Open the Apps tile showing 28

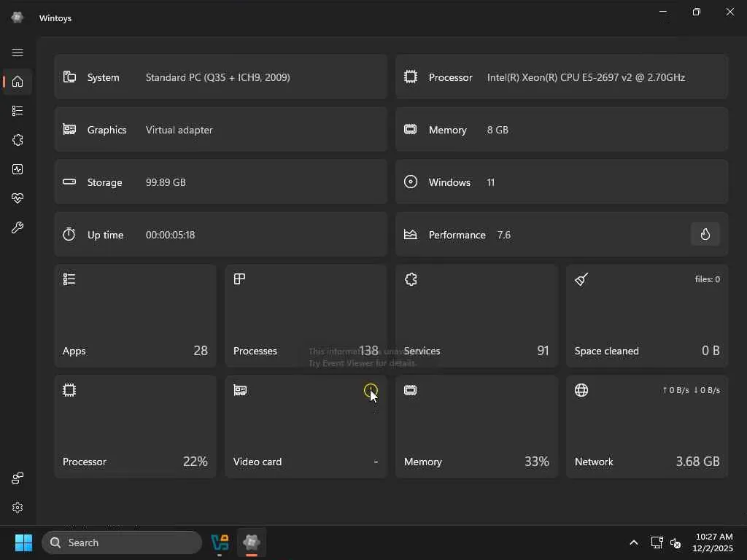135,316
